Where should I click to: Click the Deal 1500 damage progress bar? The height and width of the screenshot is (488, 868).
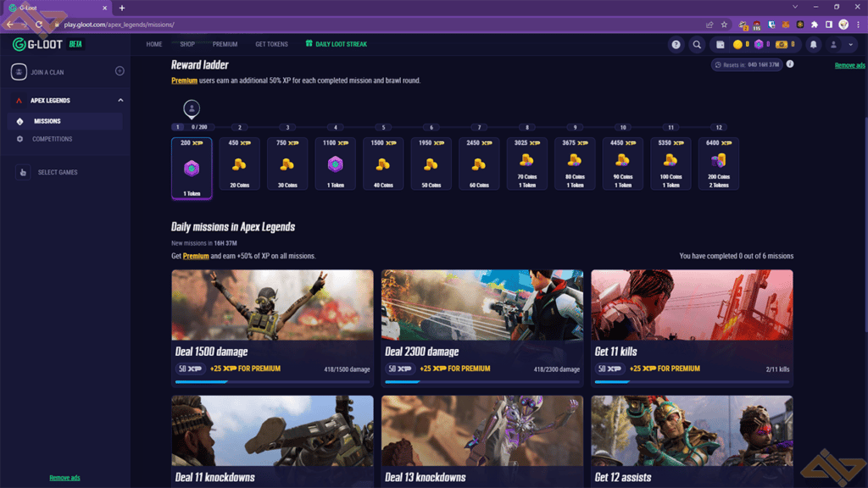pyautogui.click(x=272, y=382)
